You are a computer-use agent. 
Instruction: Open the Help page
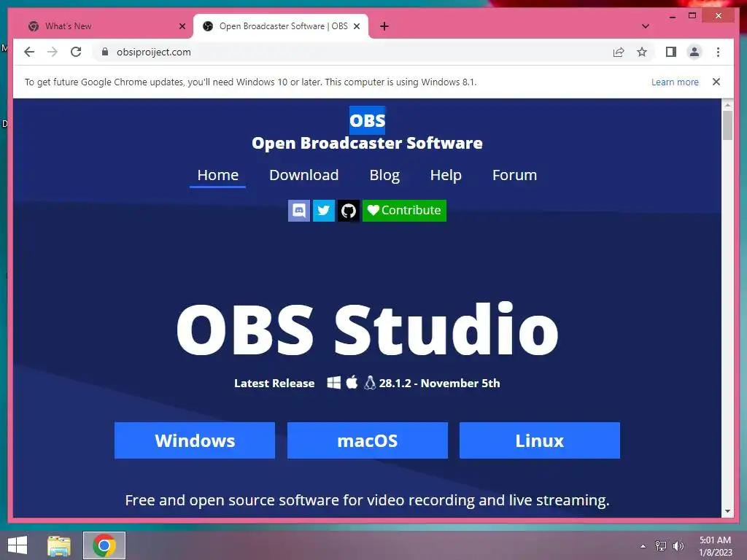[x=446, y=175]
